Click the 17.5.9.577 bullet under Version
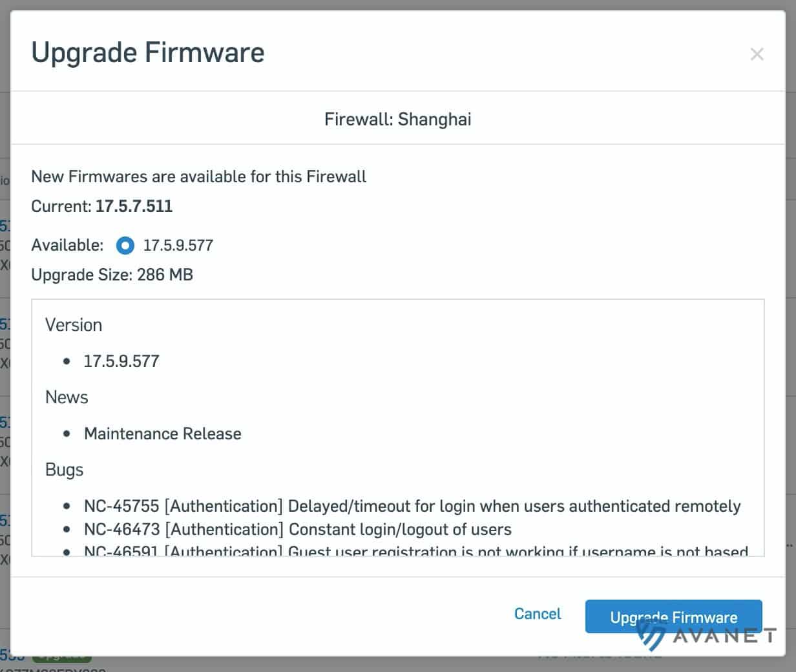This screenshot has height=672, width=796. point(121,361)
